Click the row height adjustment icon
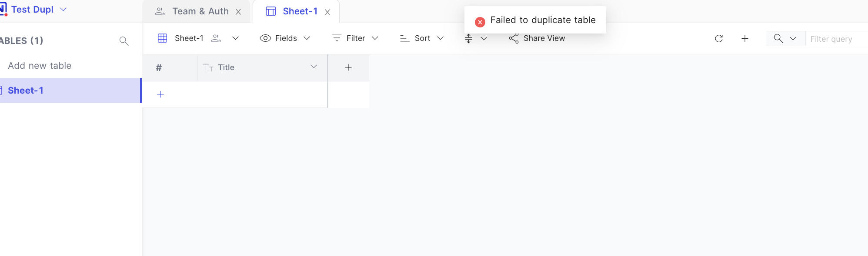Viewport: 868px width, 256px height. pyautogui.click(x=469, y=38)
